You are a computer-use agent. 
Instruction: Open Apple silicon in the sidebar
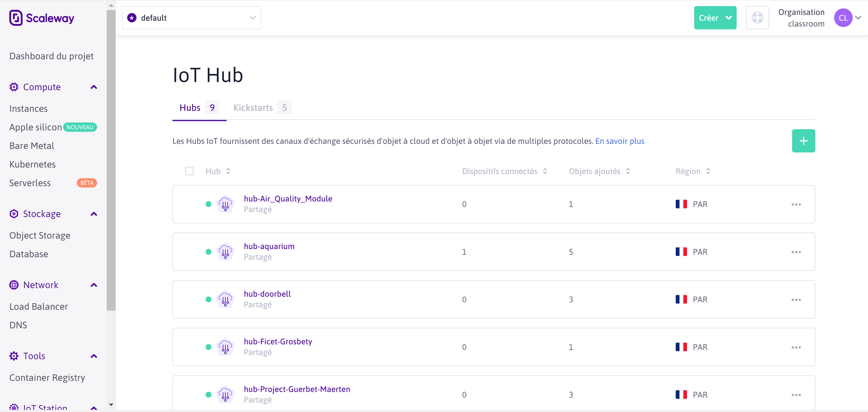pos(35,127)
